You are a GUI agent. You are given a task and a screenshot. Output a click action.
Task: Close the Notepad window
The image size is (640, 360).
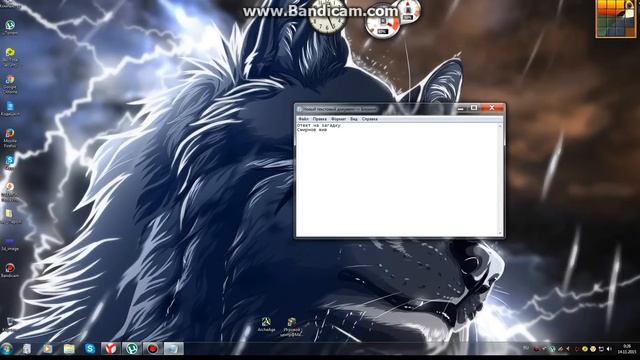[x=492, y=108]
